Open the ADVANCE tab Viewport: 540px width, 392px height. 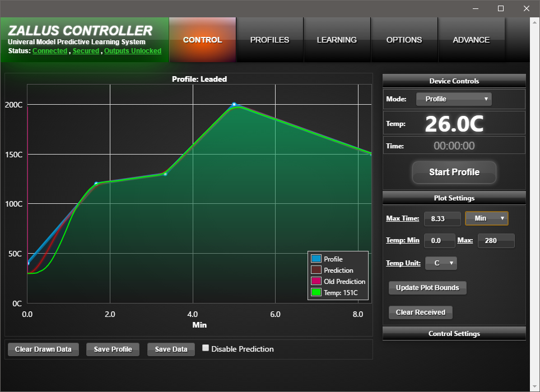471,40
